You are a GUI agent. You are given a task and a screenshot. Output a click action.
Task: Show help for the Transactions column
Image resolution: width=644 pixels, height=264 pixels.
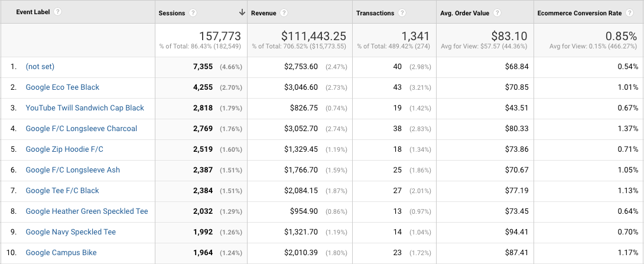(402, 13)
